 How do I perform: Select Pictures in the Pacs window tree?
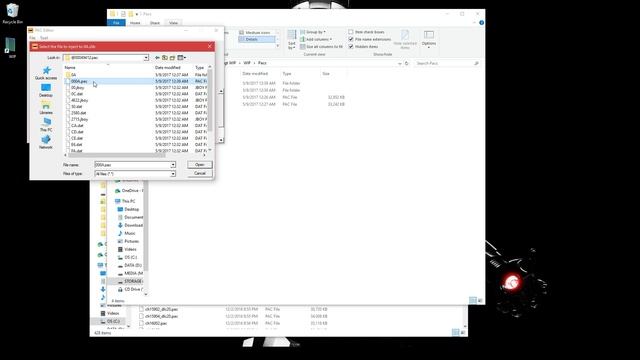[x=128, y=242]
